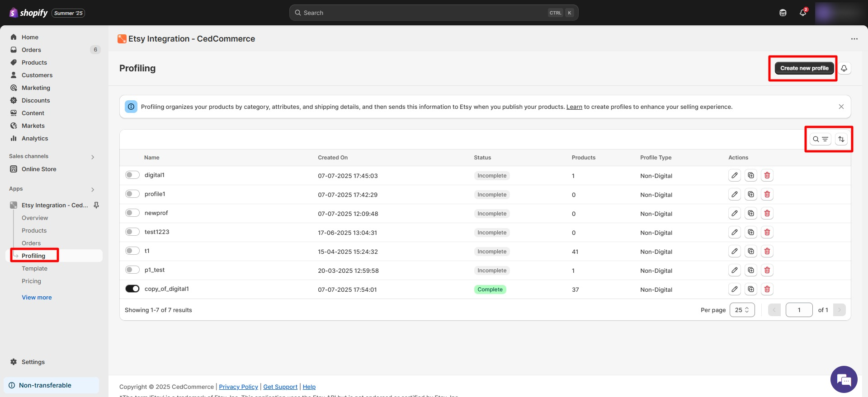Click the View more link
Viewport: 868px width, 397px height.
pos(37,297)
